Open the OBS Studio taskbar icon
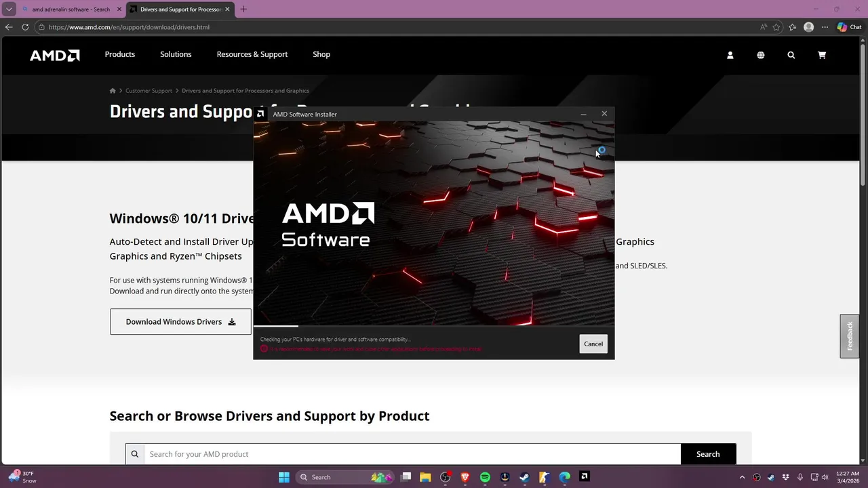 [x=446, y=477]
